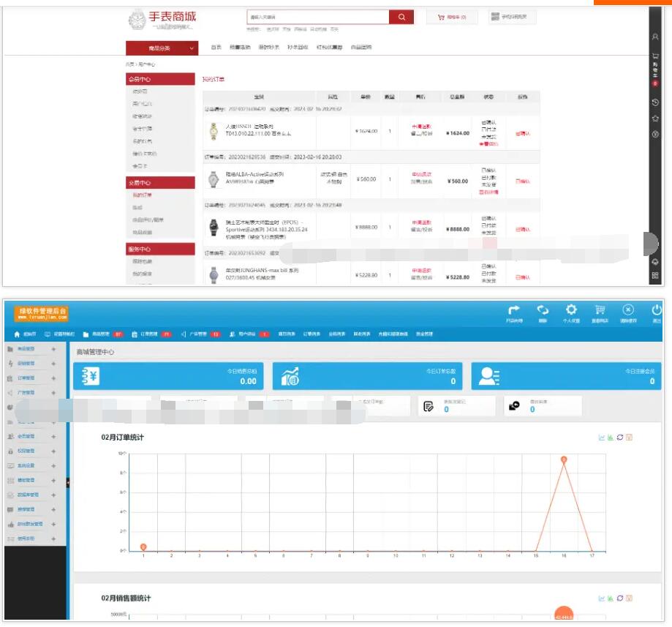Expand the red product category dropdown
This screenshot has width=672, height=627.
162,48
